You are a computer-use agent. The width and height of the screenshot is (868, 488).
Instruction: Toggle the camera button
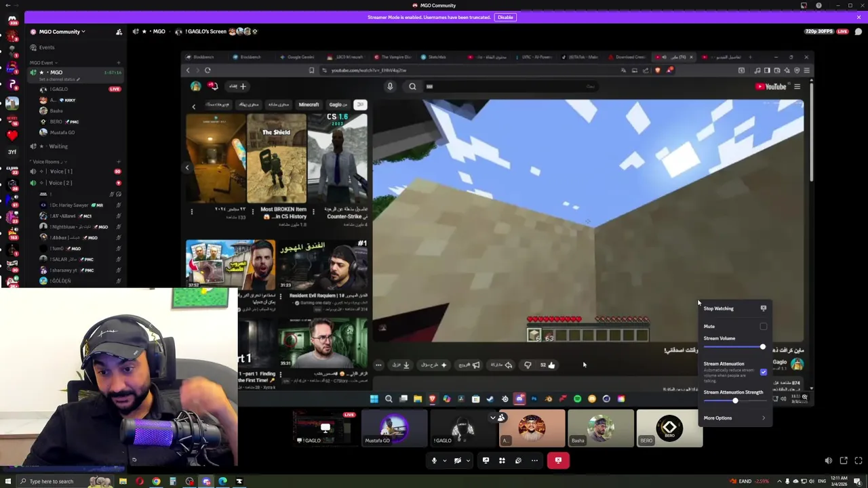pyautogui.click(x=458, y=461)
